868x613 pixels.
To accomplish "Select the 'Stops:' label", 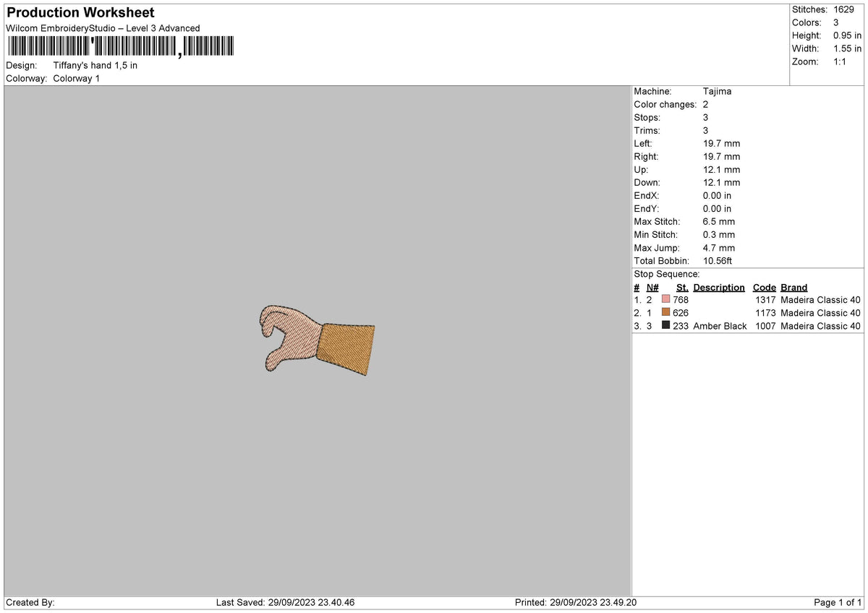I will (647, 117).
